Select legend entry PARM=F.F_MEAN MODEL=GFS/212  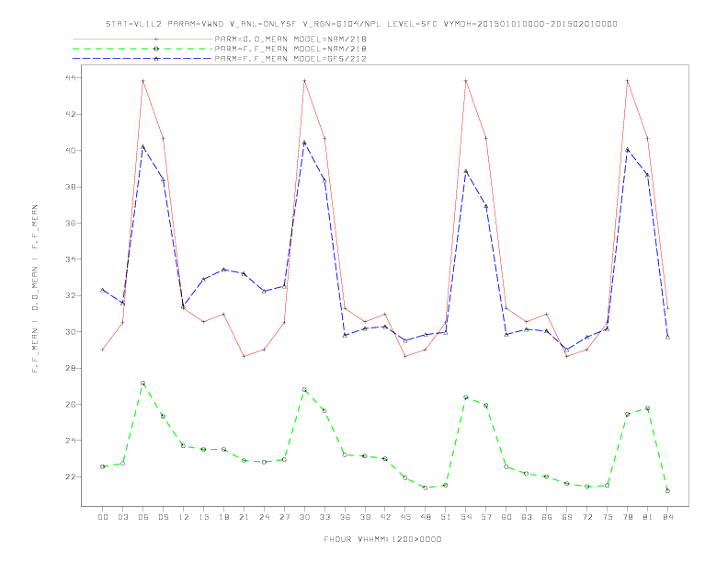[290, 59]
